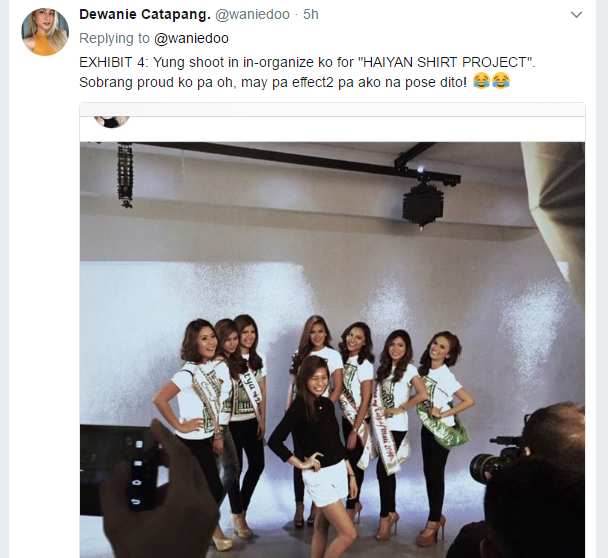
Task: Open the Dewanie Catapang display name link
Action: tap(144, 15)
